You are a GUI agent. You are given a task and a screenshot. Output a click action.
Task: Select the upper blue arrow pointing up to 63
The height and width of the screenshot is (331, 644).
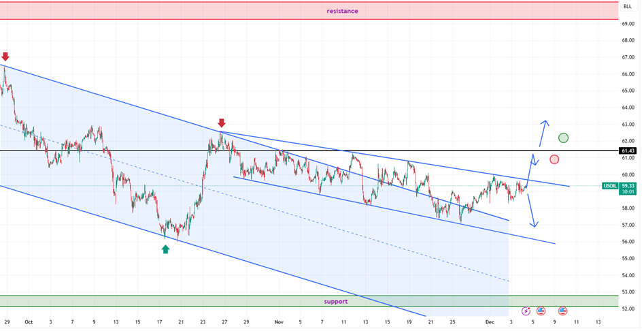[x=543, y=133]
